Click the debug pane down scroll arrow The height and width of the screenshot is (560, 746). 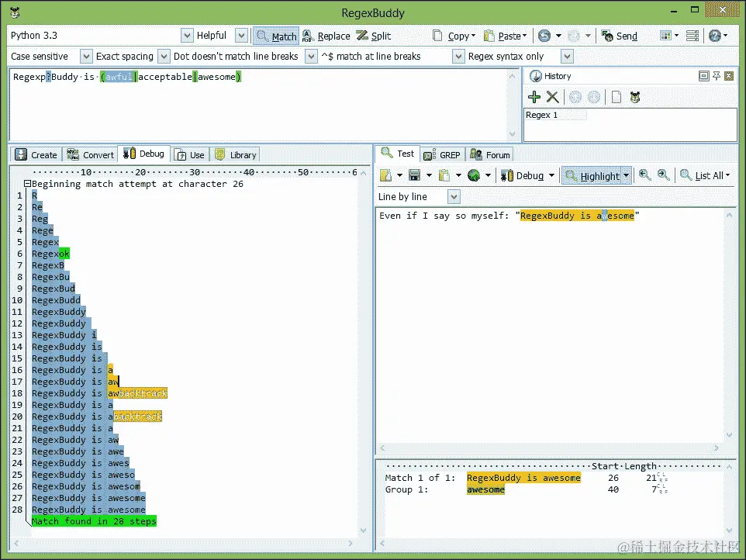point(364,530)
